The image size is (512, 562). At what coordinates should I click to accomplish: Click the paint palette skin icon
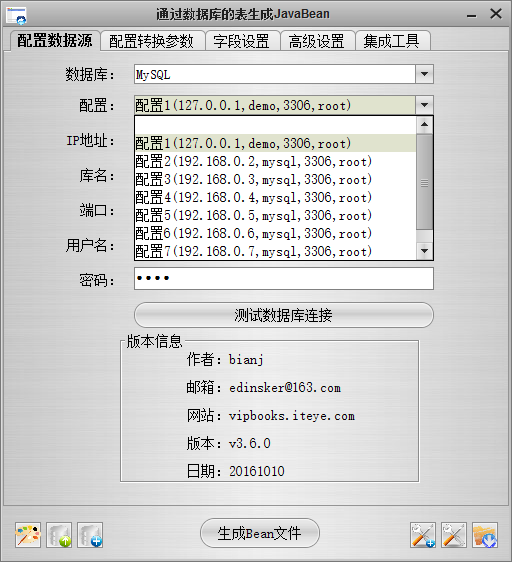28,535
